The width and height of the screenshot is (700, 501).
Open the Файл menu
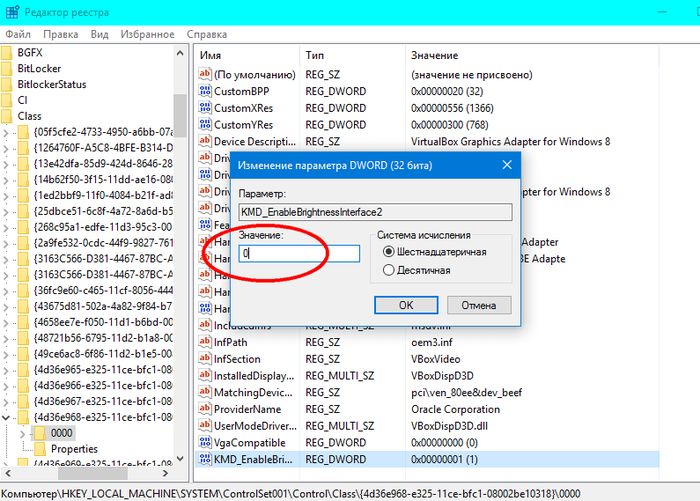[x=18, y=33]
